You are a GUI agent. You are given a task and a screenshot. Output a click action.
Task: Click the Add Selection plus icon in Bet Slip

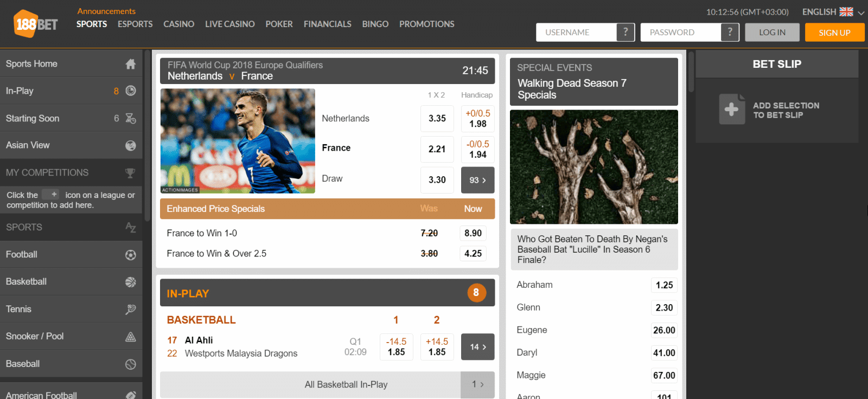[x=732, y=110]
